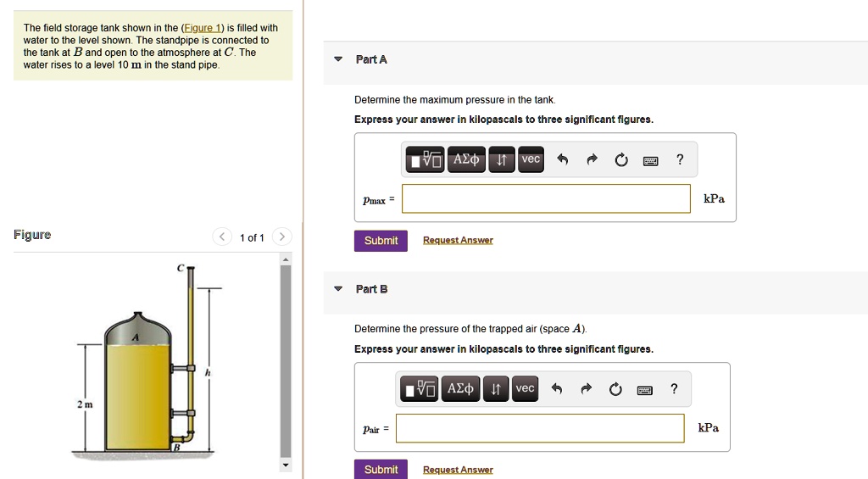Image resolution: width=868 pixels, height=479 pixels.
Task: Open the Figure 1 link in problem text
Action: pos(202,28)
